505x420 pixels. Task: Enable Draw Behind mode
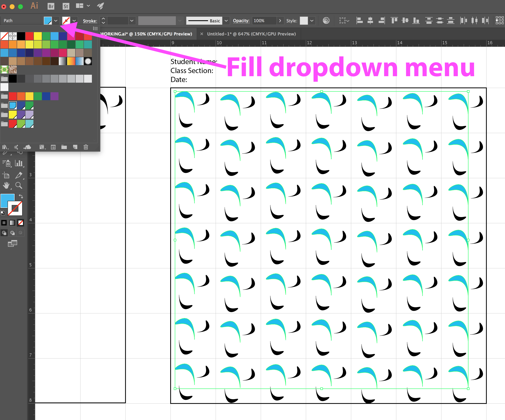tap(13, 233)
